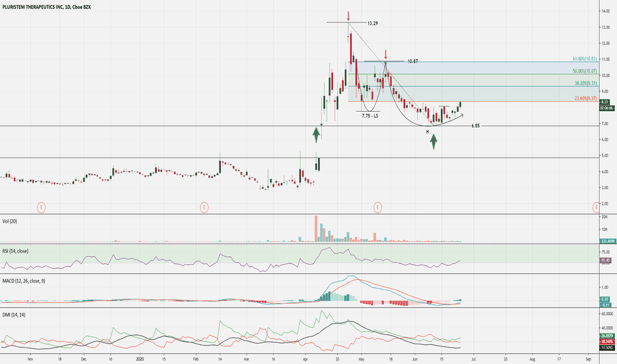Select the 10.87 resistance price label

click(x=412, y=62)
